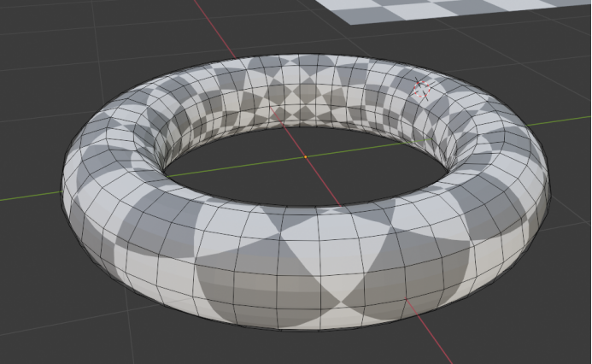Select the checkered plane behind the torus
Viewport: 592px width, 364px height.
pyautogui.click(x=457, y=10)
